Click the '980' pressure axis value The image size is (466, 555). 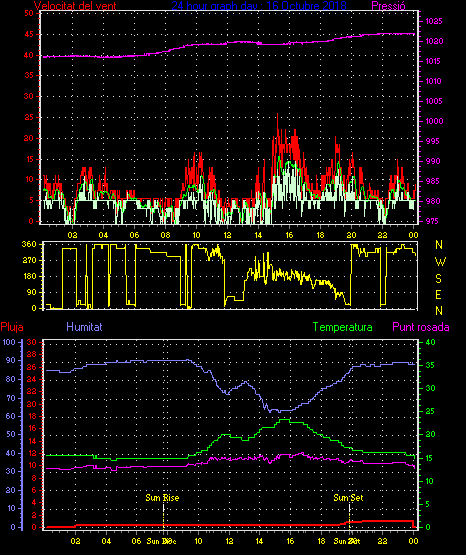coord(432,201)
